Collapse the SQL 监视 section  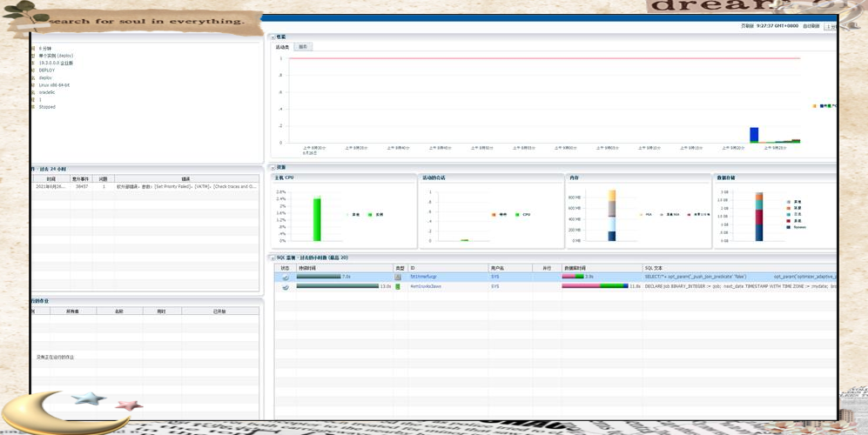(x=273, y=258)
